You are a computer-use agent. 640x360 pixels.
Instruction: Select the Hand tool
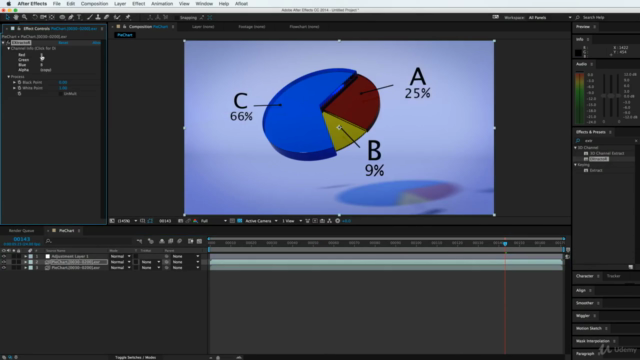coord(16,17)
